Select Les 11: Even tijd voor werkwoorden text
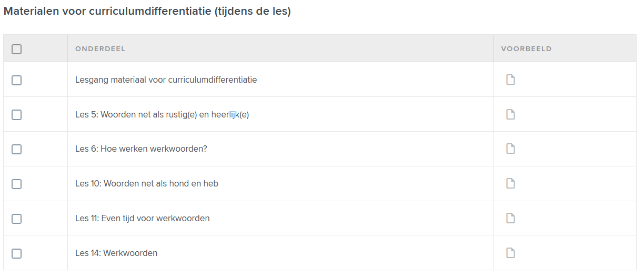Image resolution: width=644 pixels, height=276 pixels. coord(143,219)
